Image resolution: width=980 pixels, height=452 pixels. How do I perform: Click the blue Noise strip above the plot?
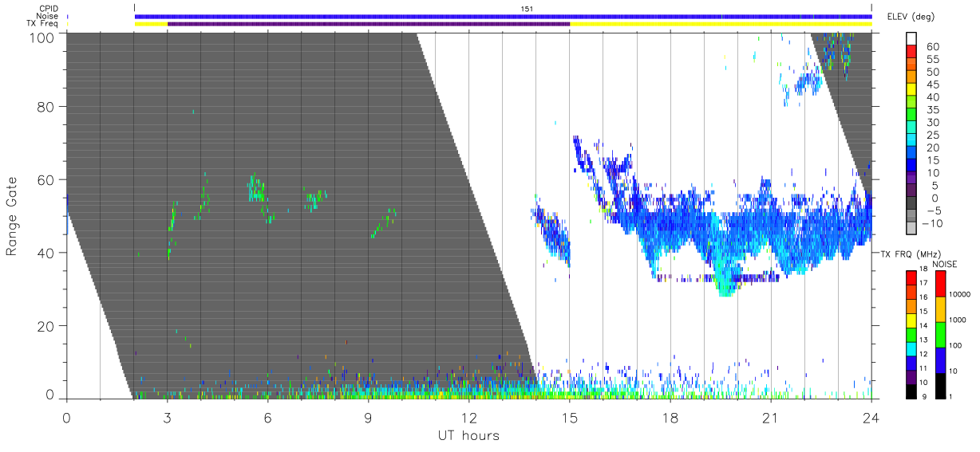(503, 16)
